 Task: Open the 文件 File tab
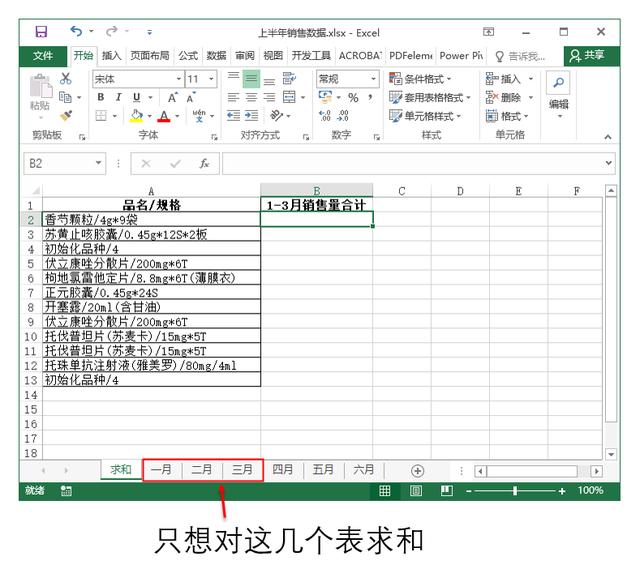[43, 56]
